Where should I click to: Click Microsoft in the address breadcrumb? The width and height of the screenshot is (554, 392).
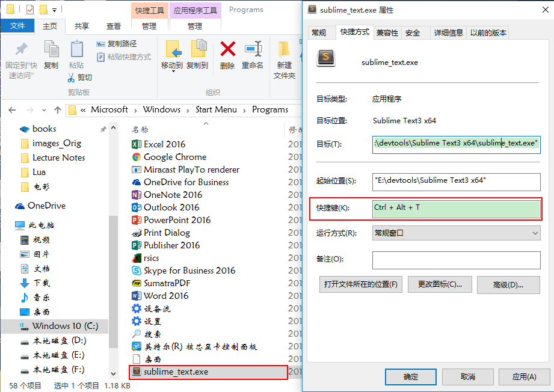(x=109, y=110)
